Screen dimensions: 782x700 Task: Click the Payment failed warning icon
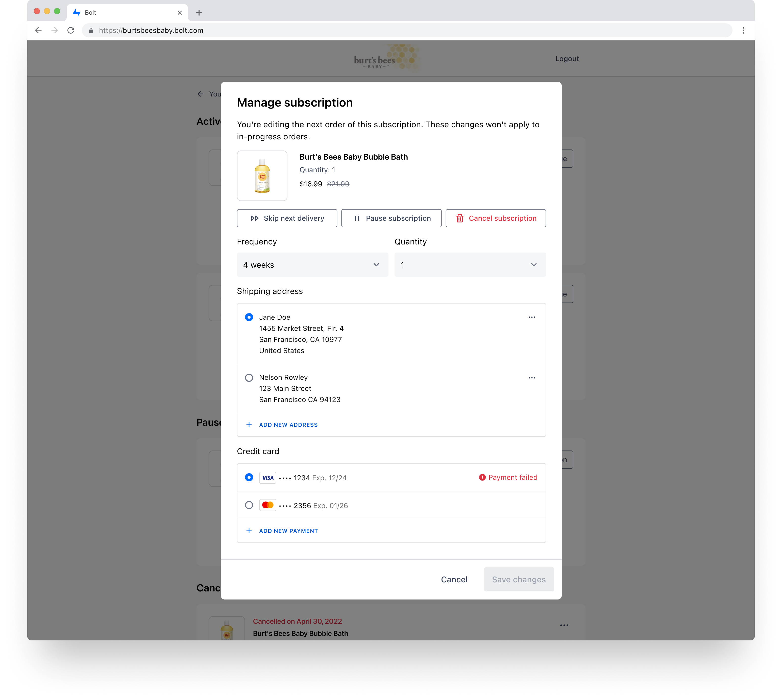tap(482, 477)
